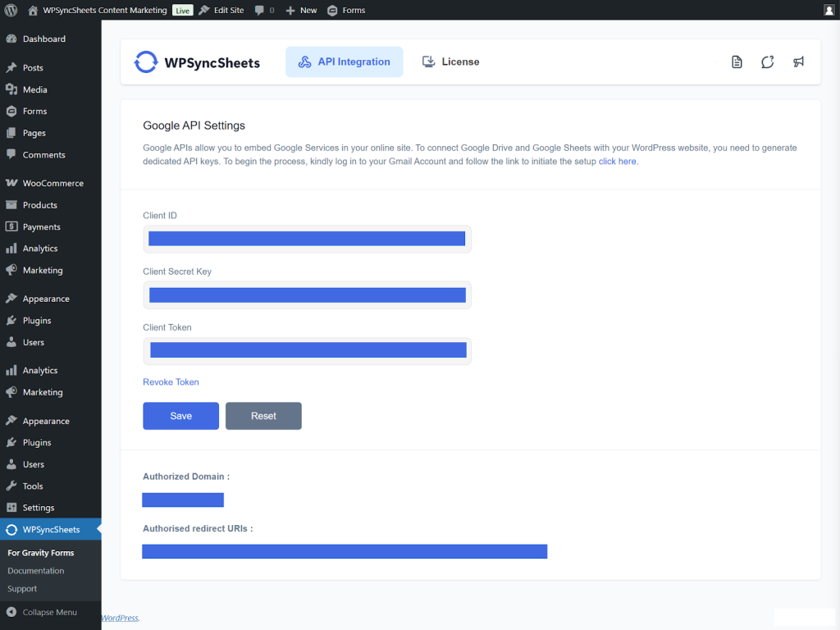Open the second Users menu item
840x630 pixels.
pyautogui.click(x=50, y=464)
